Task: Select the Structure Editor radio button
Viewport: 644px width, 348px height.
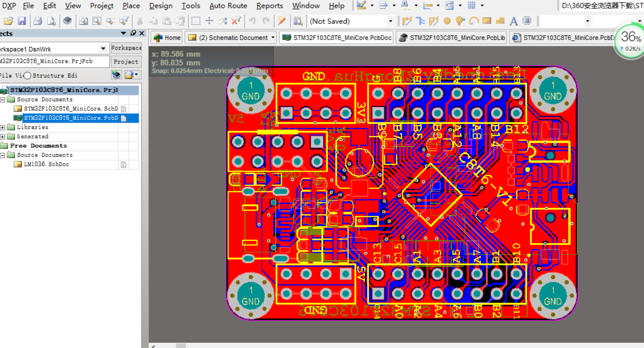Action: (x=27, y=76)
